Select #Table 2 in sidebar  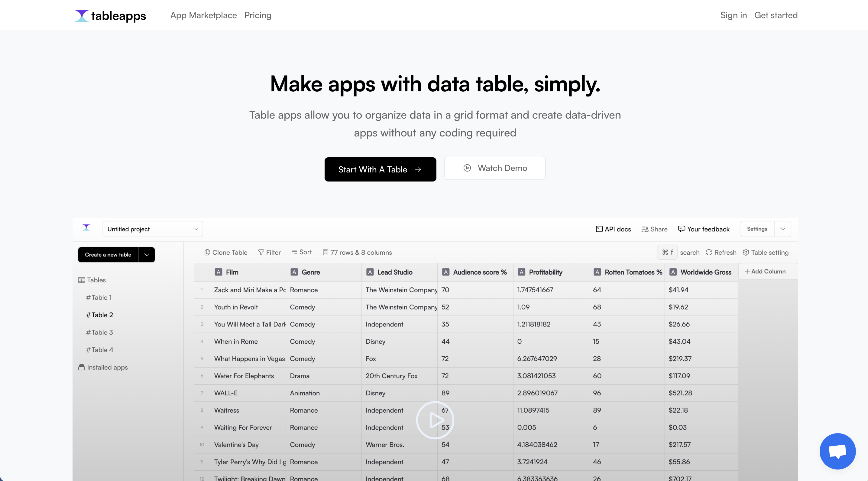pyautogui.click(x=99, y=315)
